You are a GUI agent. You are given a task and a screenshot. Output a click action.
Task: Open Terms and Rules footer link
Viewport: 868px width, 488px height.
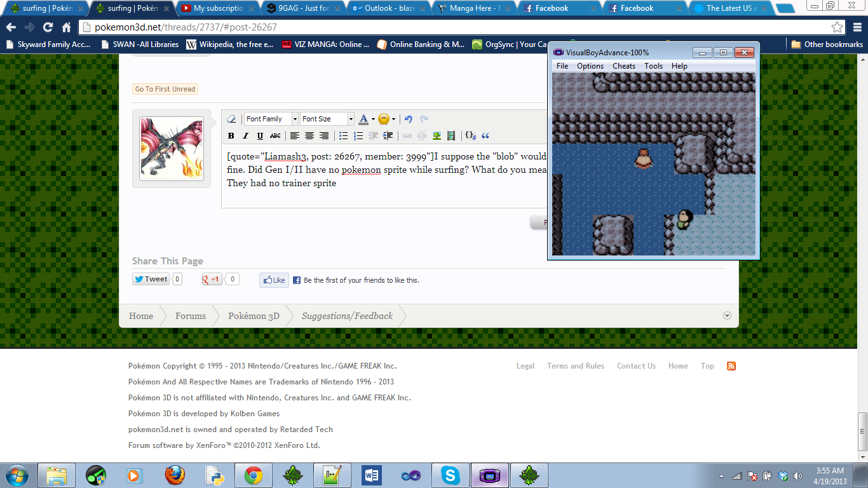(x=576, y=366)
